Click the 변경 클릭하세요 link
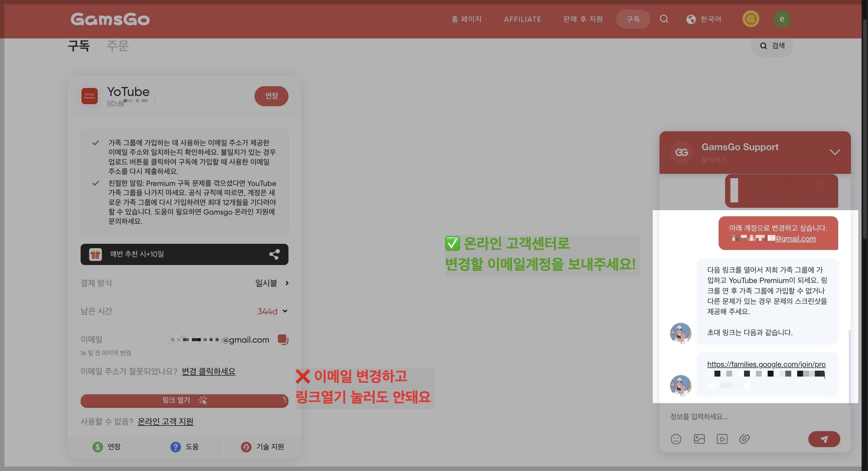The width and height of the screenshot is (868, 471). pos(208,372)
